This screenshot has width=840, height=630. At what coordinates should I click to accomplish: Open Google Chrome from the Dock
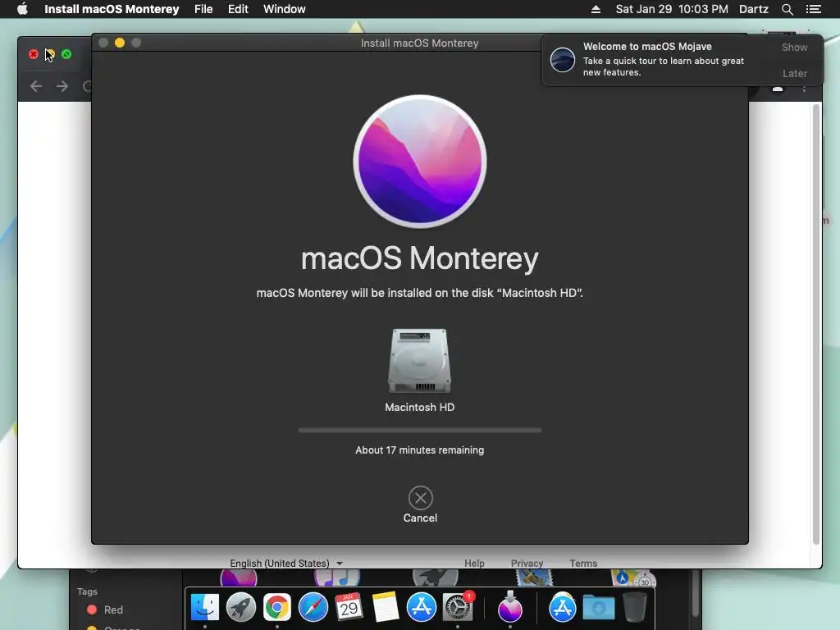pyautogui.click(x=277, y=608)
